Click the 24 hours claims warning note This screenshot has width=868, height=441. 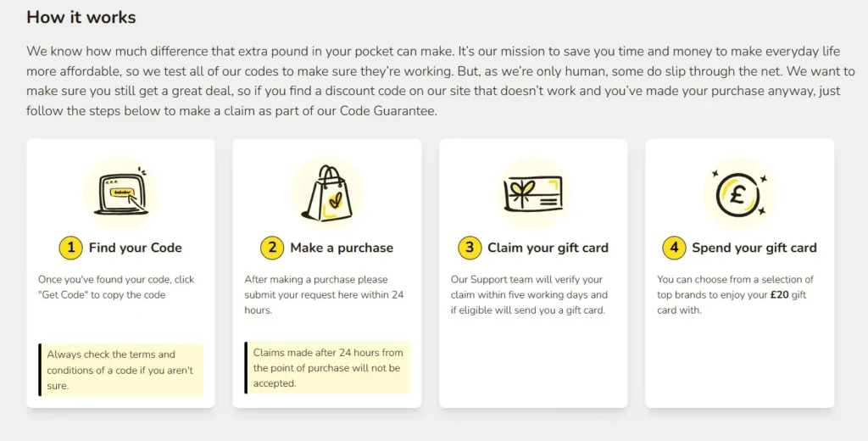click(327, 368)
